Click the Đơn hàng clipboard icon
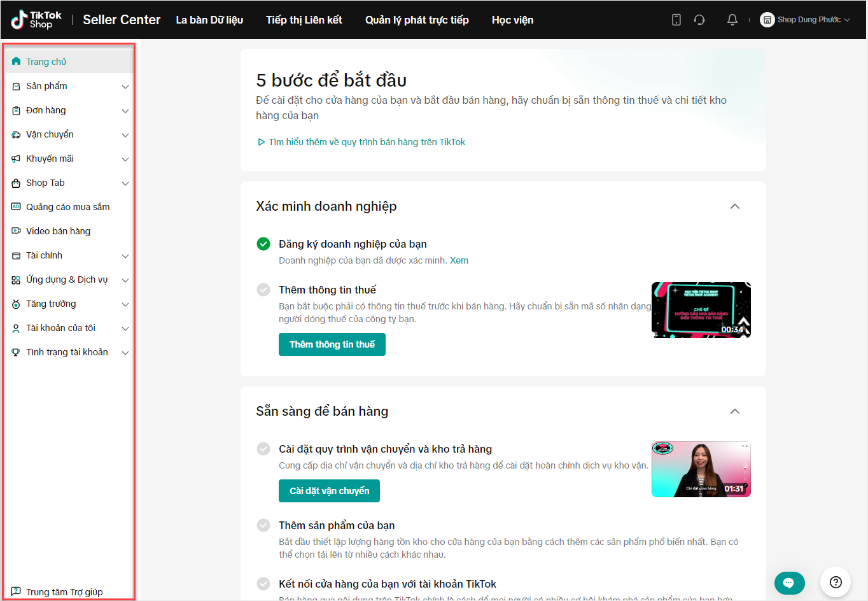 click(x=16, y=110)
